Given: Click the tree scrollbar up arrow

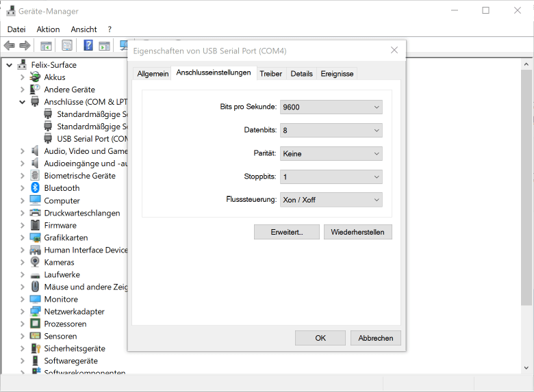Looking at the screenshot, I should [526, 64].
